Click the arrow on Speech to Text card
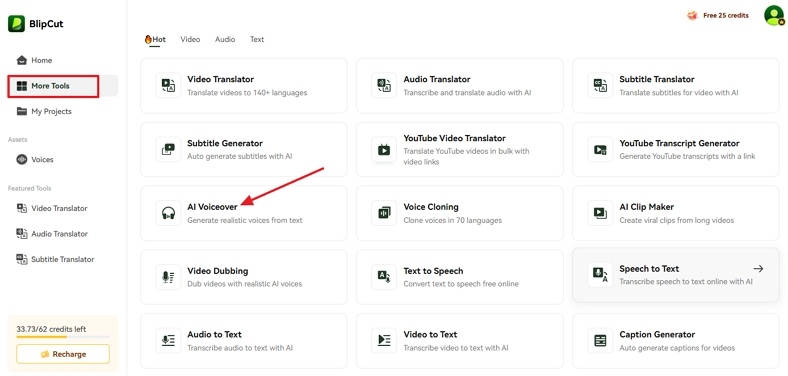This screenshot has width=788, height=376. (758, 269)
